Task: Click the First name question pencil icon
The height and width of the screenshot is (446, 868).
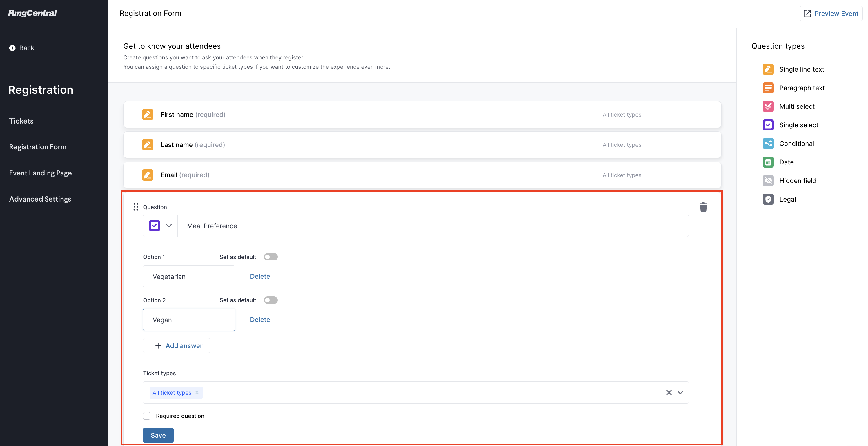Action: [148, 115]
